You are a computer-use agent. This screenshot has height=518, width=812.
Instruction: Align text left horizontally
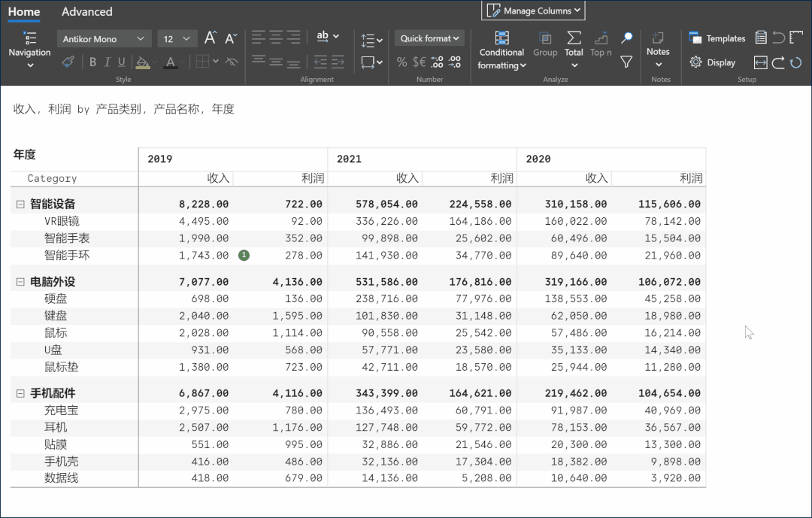[x=259, y=37]
